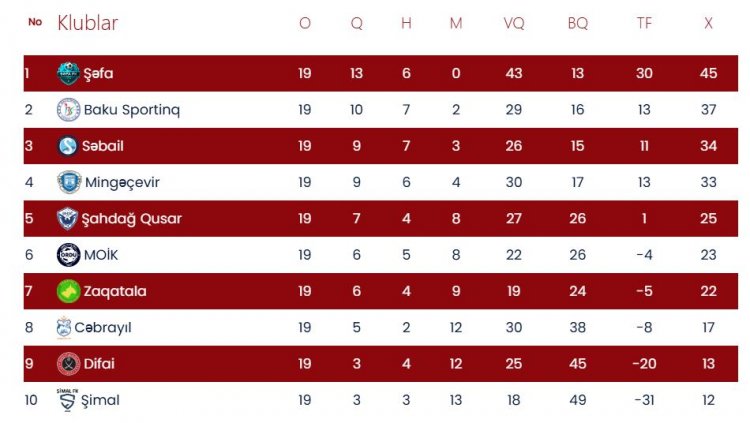Open the Şəfa team name link
This screenshot has width=750, height=423.
tap(99, 73)
